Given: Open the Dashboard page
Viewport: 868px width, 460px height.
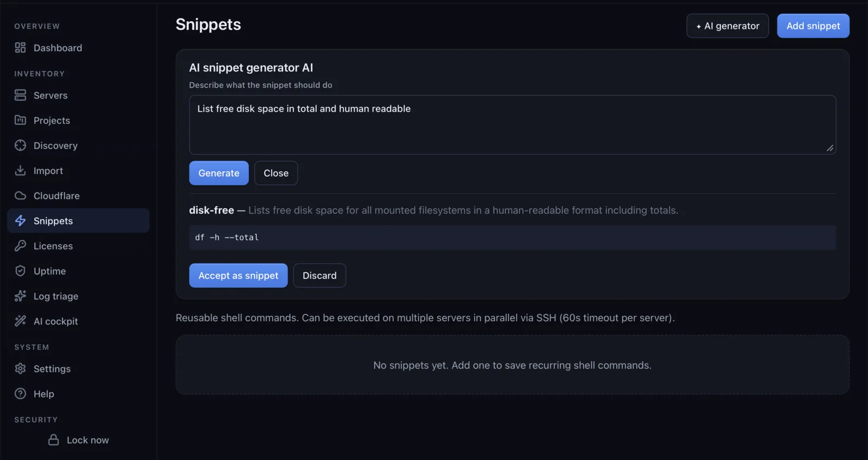Looking at the screenshot, I should (78, 48).
